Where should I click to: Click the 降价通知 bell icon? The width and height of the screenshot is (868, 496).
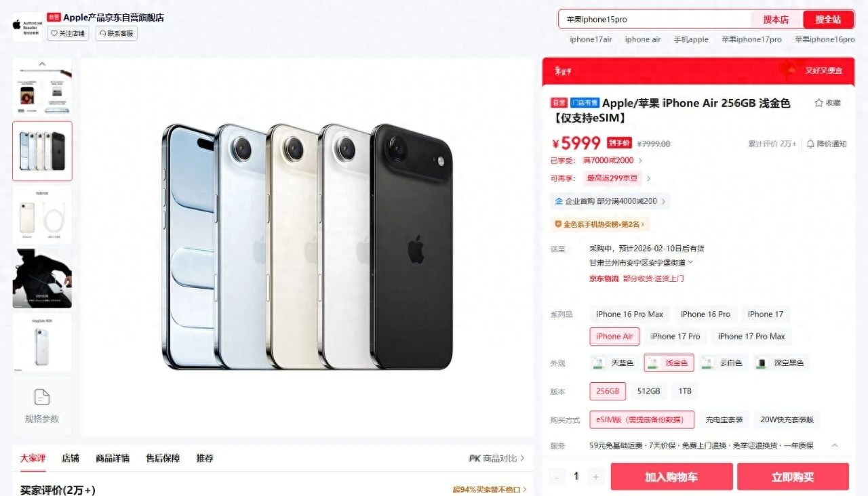pos(810,144)
